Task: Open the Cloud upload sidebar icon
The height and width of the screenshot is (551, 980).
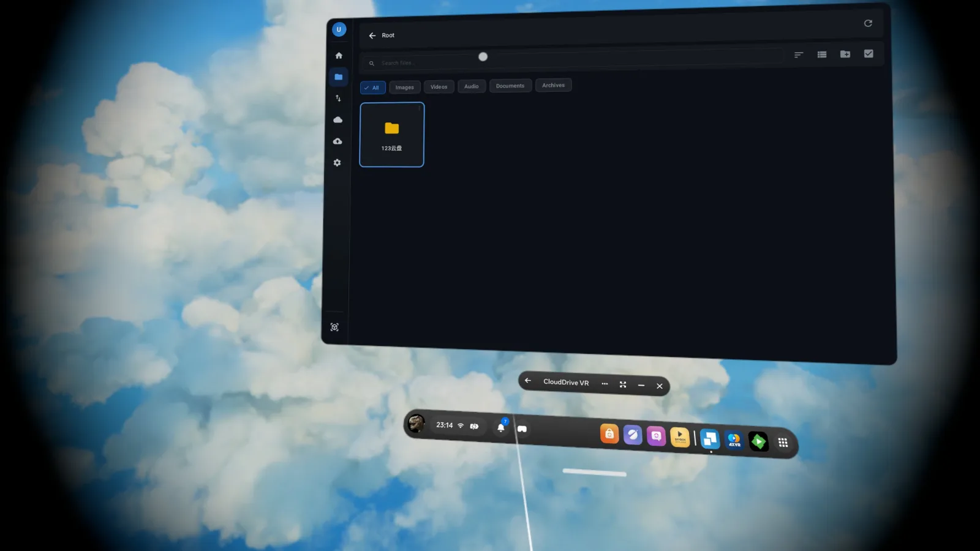Action: coord(337,141)
